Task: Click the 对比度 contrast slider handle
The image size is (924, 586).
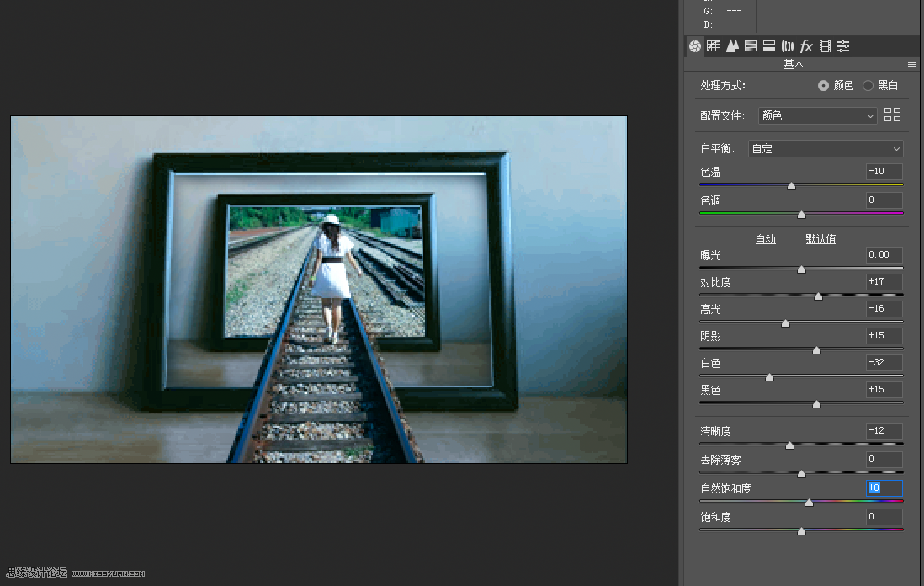Action: tap(818, 296)
